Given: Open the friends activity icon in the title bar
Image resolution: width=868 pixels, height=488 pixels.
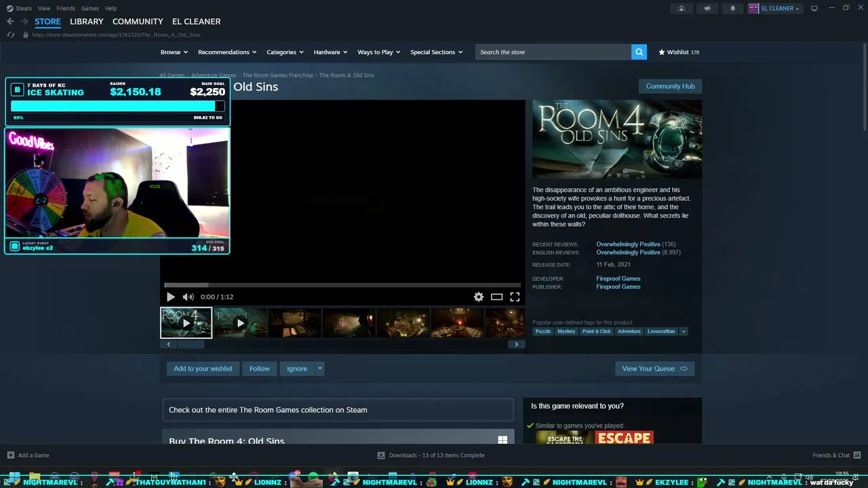Looking at the screenshot, I should [x=682, y=8].
